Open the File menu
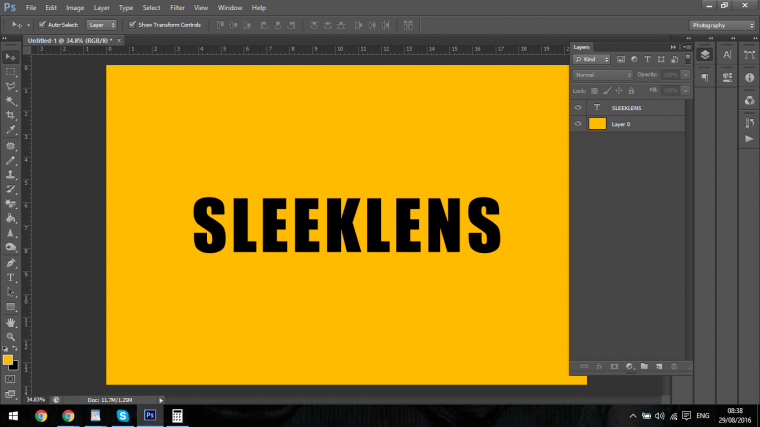The image size is (760, 427). pyautogui.click(x=31, y=8)
